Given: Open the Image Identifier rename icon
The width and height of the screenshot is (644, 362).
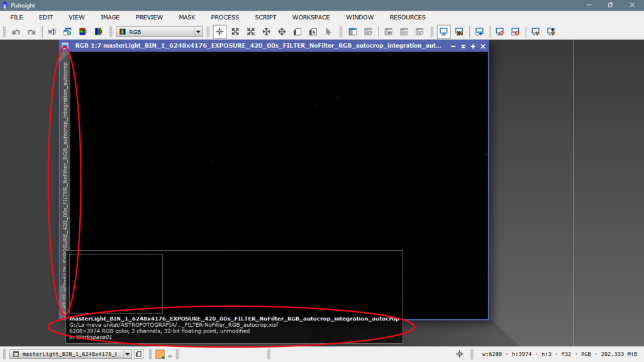Looking at the screenshot, I should pyautogui.click(x=52, y=31).
